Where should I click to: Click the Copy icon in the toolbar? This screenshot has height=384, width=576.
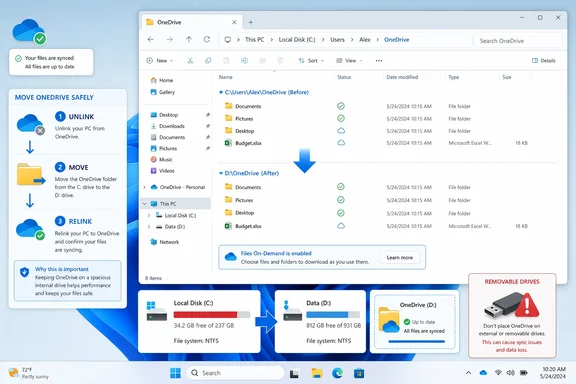coord(208,61)
